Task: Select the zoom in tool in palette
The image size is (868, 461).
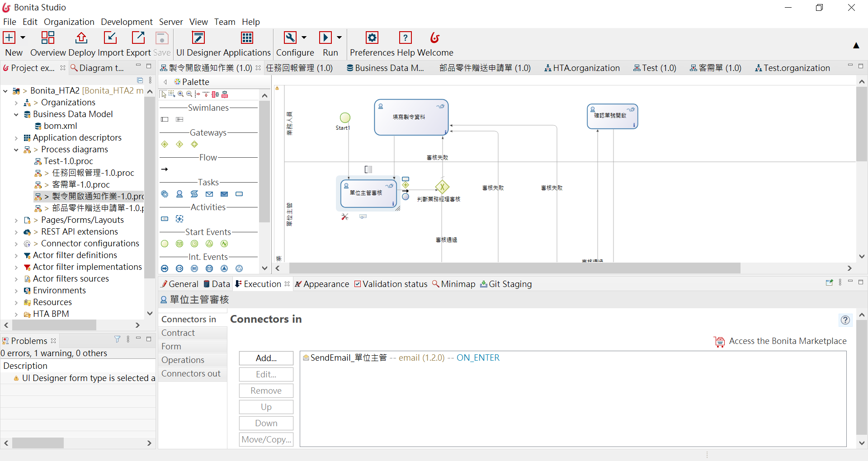Action: (x=180, y=94)
